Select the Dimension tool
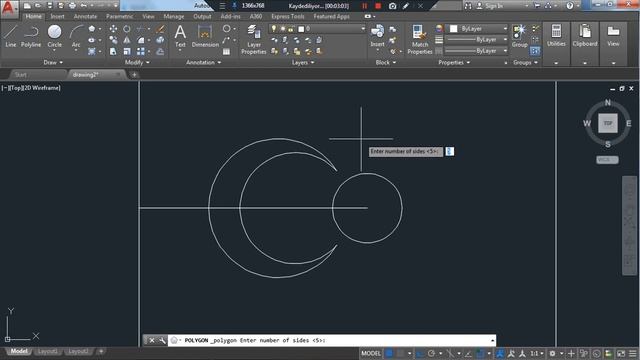This screenshot has width=640, height=360. 205,36
